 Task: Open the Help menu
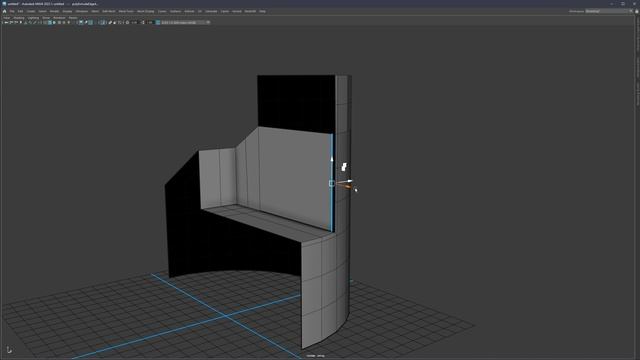click(x=262, y=11)
